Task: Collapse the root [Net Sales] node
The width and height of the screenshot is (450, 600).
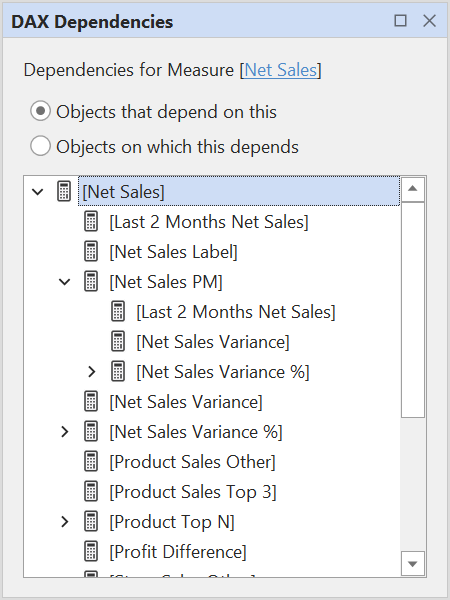Action: click(x=38, y=192)
